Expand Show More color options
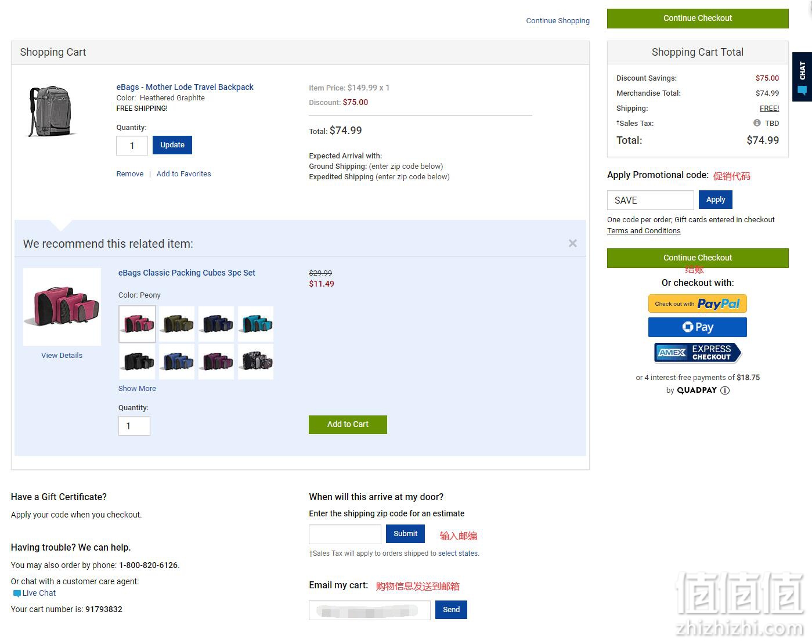 coord(137,389)
